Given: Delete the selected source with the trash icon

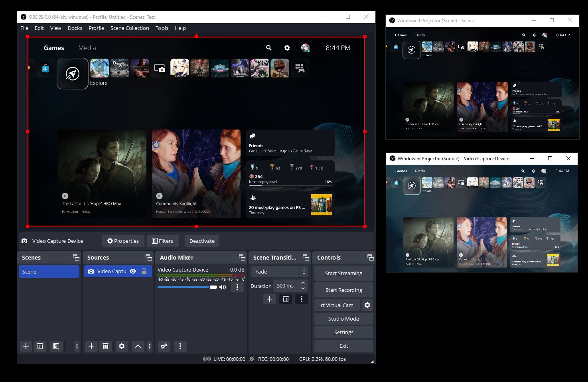Looking at the screenshot, I should click(x=105, y=346).
